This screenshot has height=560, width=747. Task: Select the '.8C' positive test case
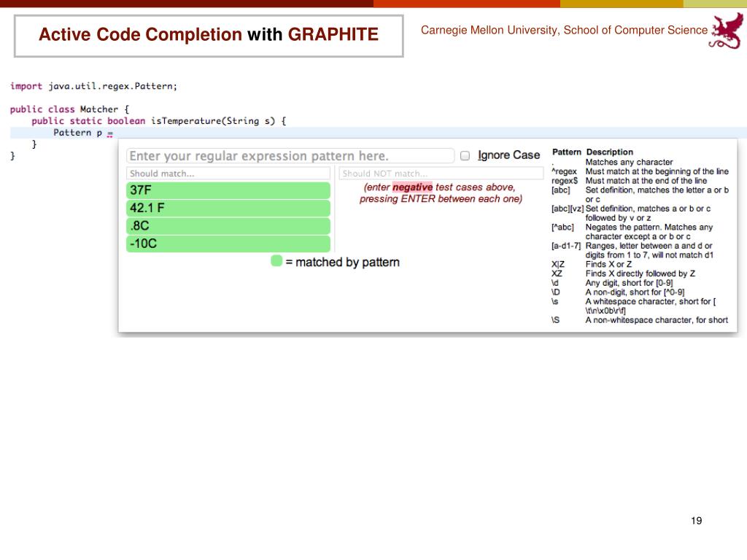[x=228, y=226]
